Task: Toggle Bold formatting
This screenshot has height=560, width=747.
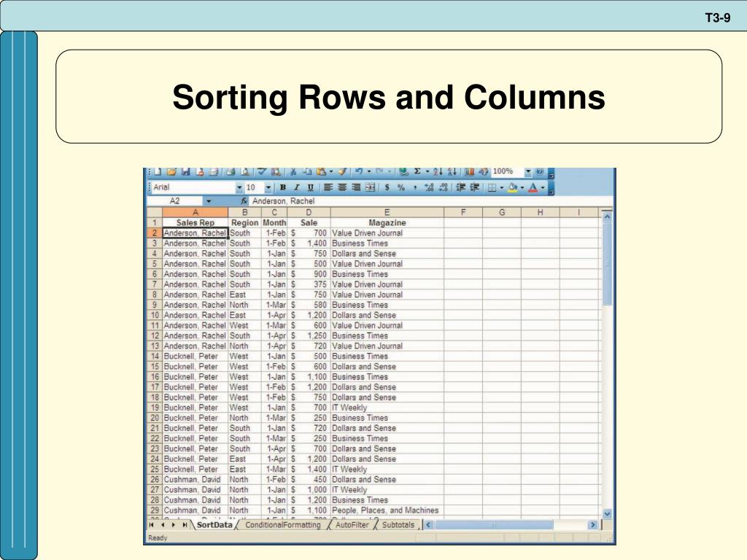Action: point(282,187)
